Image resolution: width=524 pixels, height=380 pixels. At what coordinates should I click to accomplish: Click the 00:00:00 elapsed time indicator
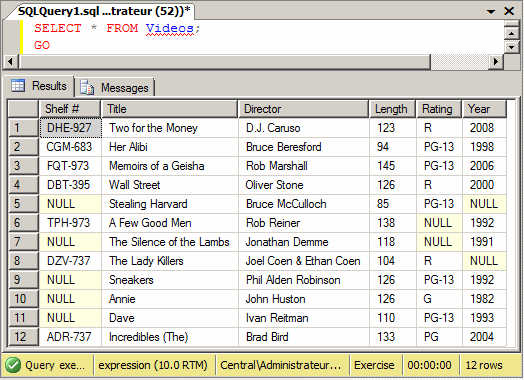(x=429, y=365)
